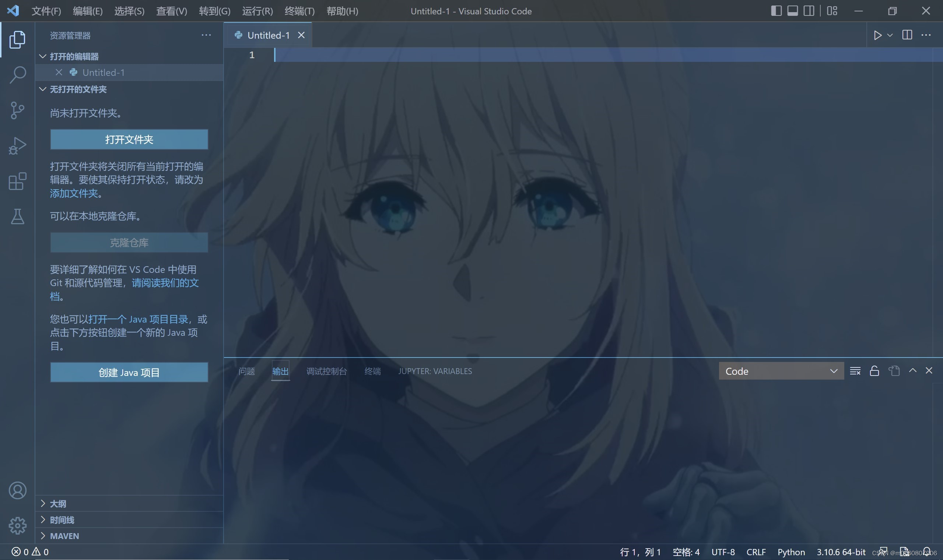Open the Extensions view
Viewport: 943px width, 560px height.
(17, 182)
